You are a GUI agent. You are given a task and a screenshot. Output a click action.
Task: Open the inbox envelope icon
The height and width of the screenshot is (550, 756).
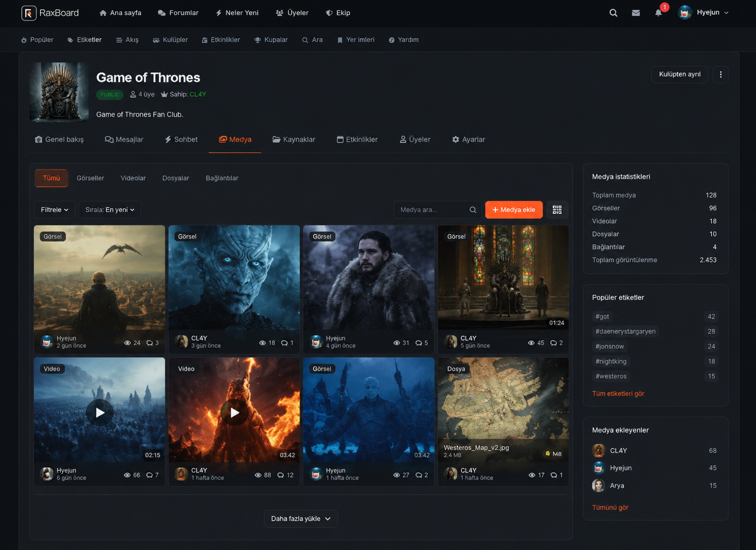coord(636,13)
